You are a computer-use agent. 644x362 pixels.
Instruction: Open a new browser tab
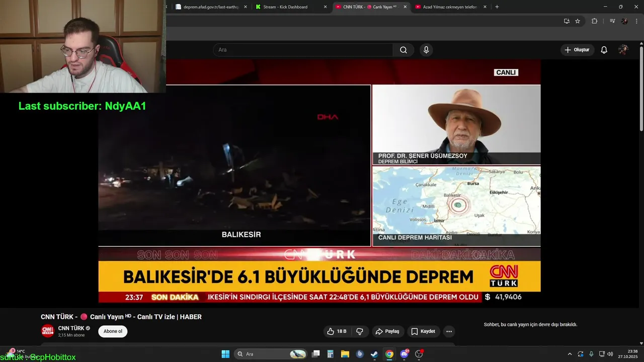point(497,7)
